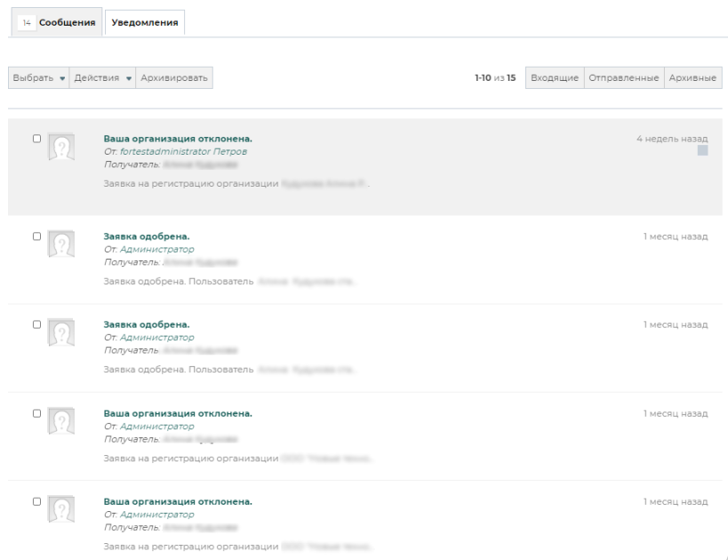Click the small square marker under '4 недель назад'
Viewport: 728px width, 560px height.
coord(702,152)
